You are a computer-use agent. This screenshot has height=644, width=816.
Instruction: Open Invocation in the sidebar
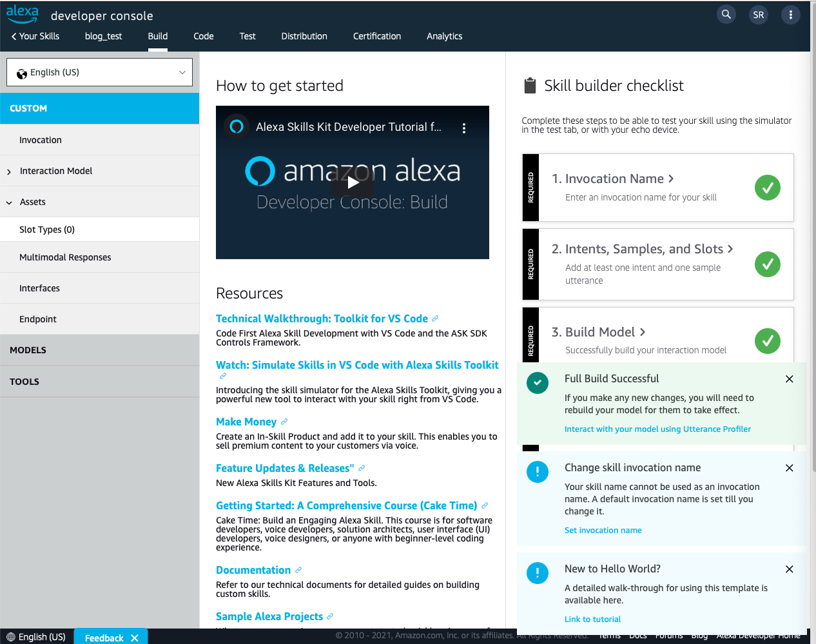(x=100, y=140)
